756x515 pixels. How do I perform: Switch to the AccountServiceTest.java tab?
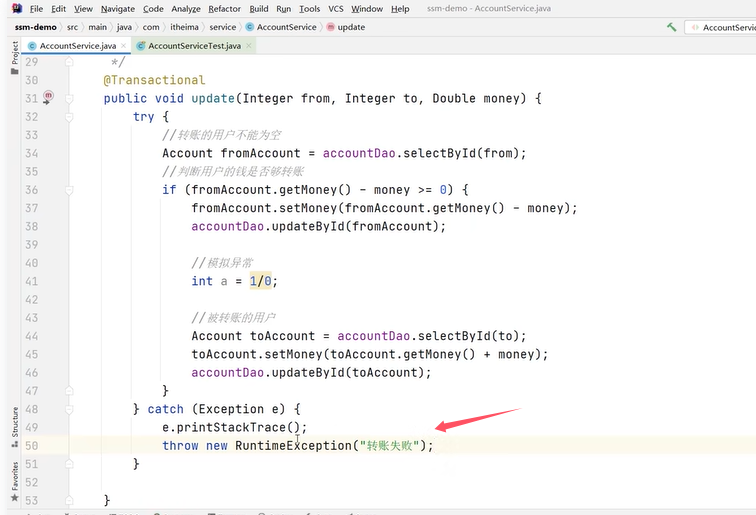click(194, 46)
